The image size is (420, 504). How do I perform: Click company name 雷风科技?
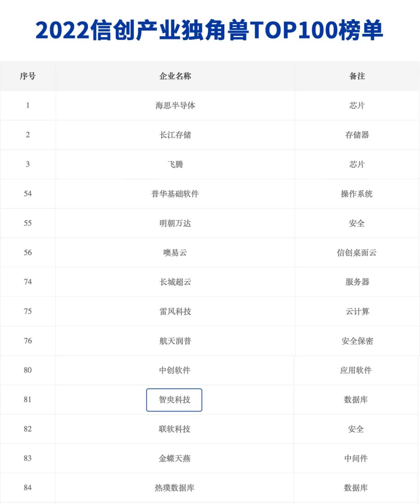point(175,311)
